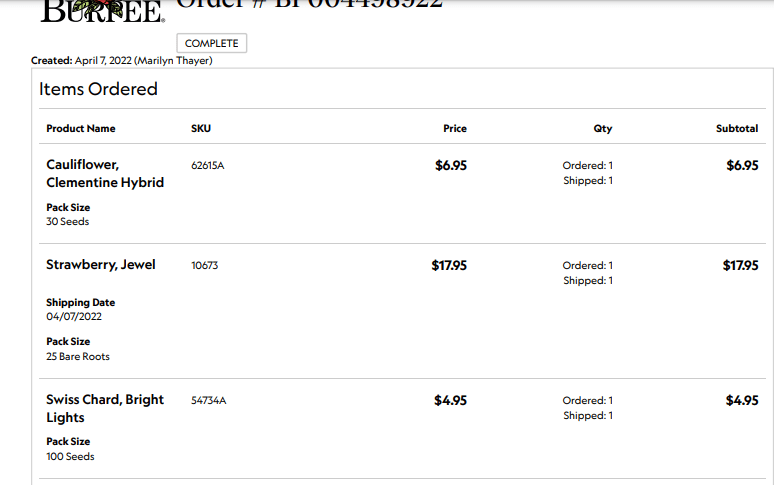The width and height of the screenshot is (774, 485).
Task: Open the Swiss Chard, Bright Lights item
Action: click(104, 408)
